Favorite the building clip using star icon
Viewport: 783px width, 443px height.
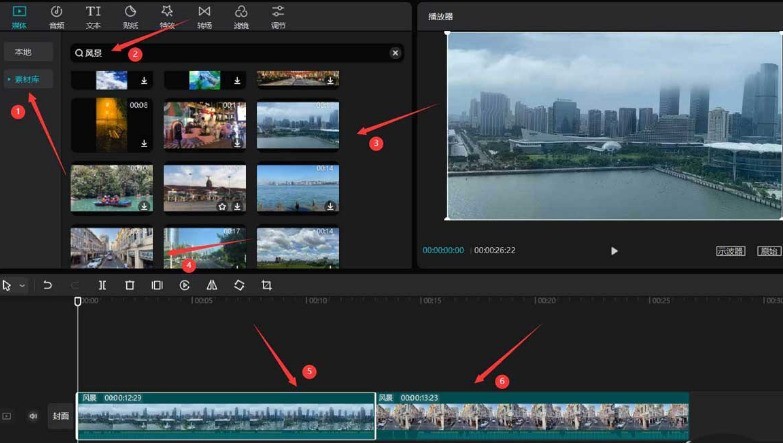pos(223,206)
